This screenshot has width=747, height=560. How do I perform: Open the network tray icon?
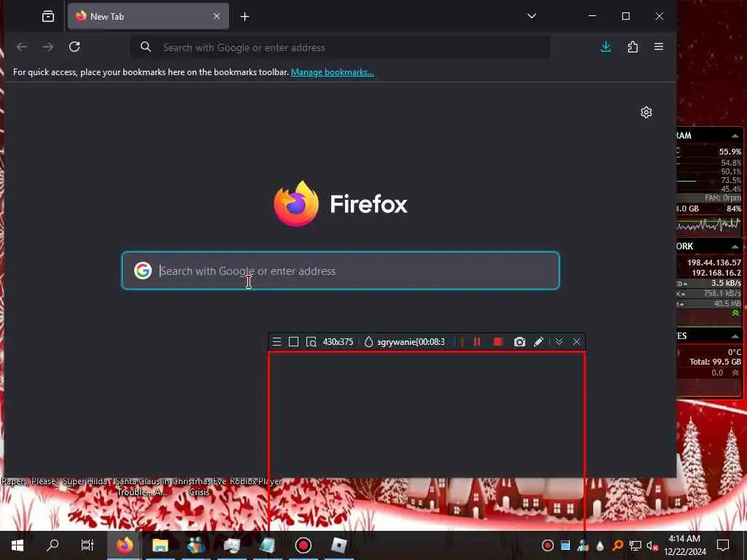[x=635, y=545]
